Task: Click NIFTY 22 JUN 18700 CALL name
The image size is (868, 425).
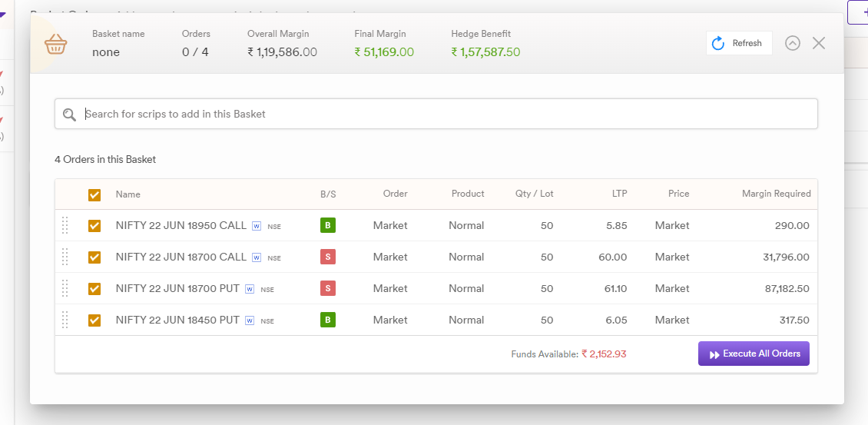Action: point(181,257)
